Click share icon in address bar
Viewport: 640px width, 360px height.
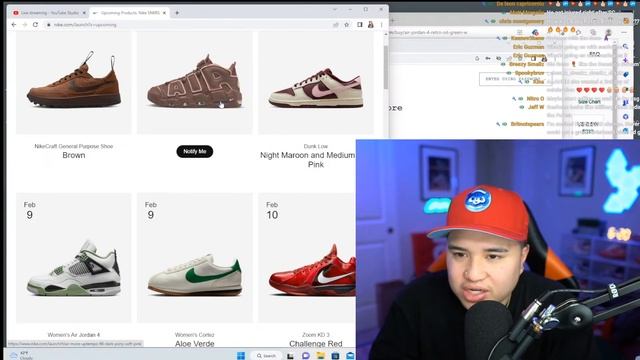point(336,25)
